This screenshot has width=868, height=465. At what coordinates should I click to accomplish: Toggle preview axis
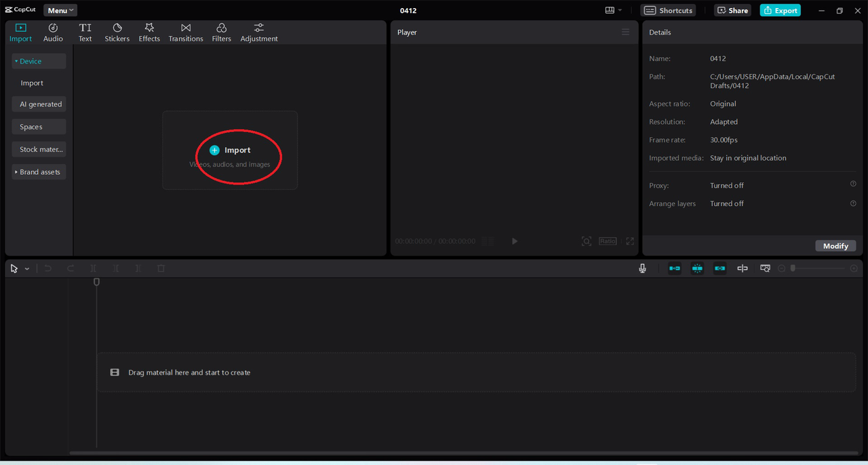pyautogui.click(x=743, y=268)
